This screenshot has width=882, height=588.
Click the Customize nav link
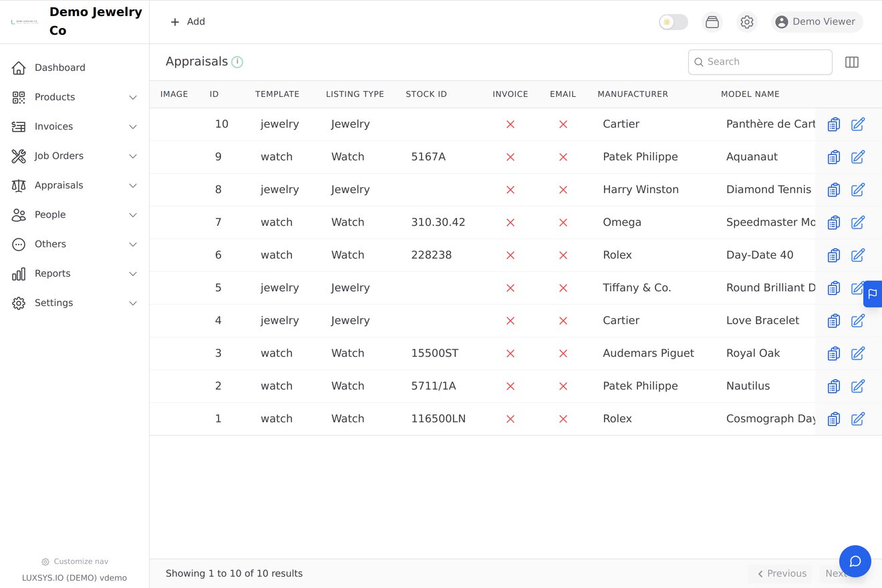(x=75, y=562)
